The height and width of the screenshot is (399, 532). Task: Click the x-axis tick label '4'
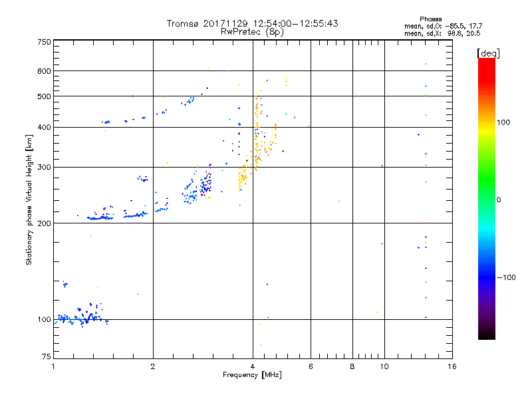(x=253, y=366)
